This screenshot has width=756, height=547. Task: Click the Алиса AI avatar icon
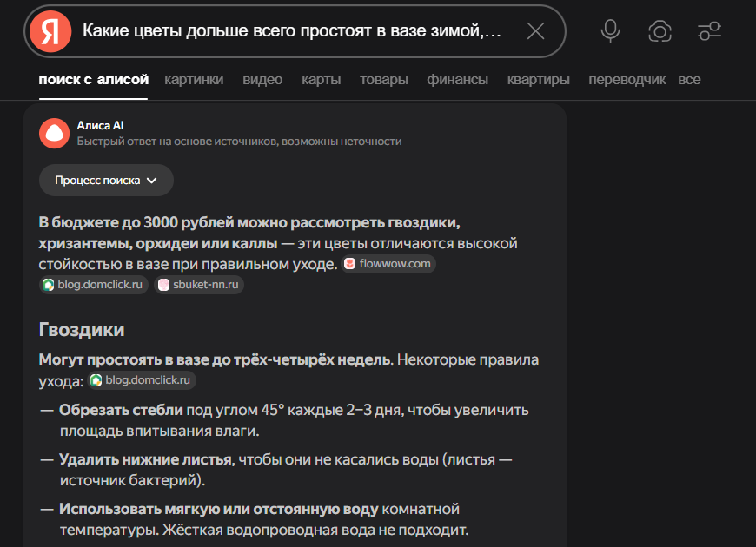pos(54,133)
